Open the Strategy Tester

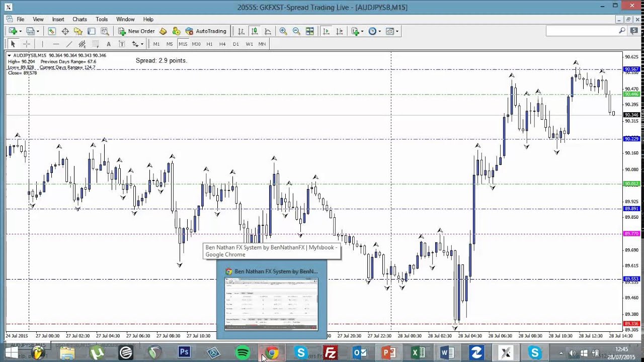(x=105, y=31)
